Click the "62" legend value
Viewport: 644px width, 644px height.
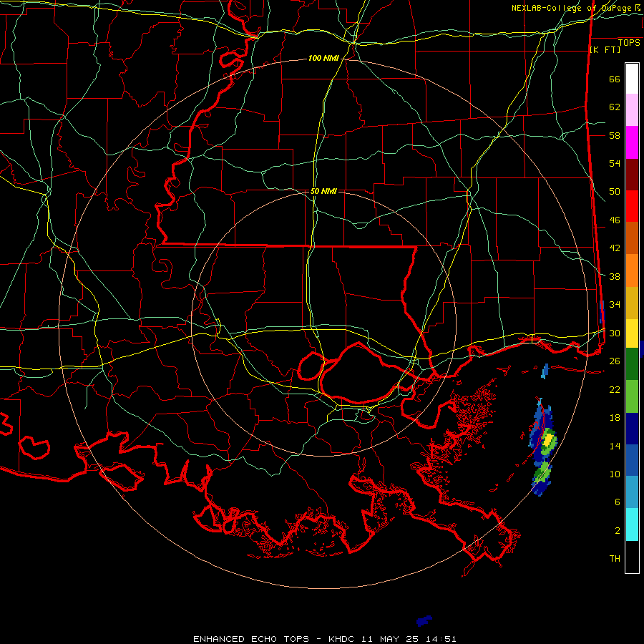click(615, 107)
